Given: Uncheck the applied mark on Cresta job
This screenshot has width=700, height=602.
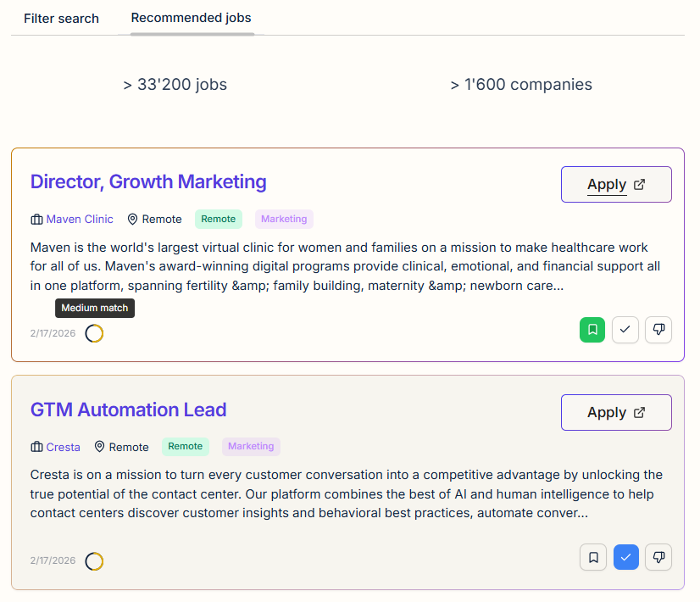Looking at the screenshot, I should [x=625, y=557].
